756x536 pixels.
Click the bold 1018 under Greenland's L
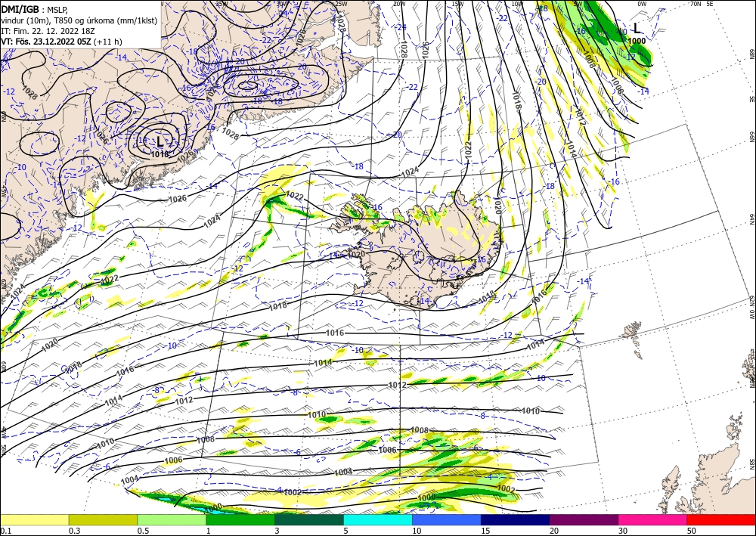pyautogui.click(x=160, y=154)
